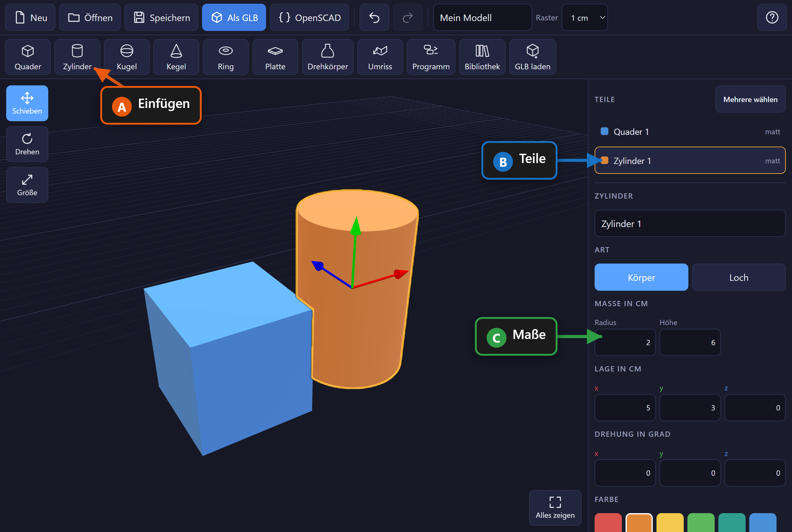Insert a Ring shape
This screenshot has width=792, height=532.
(226, 57)
